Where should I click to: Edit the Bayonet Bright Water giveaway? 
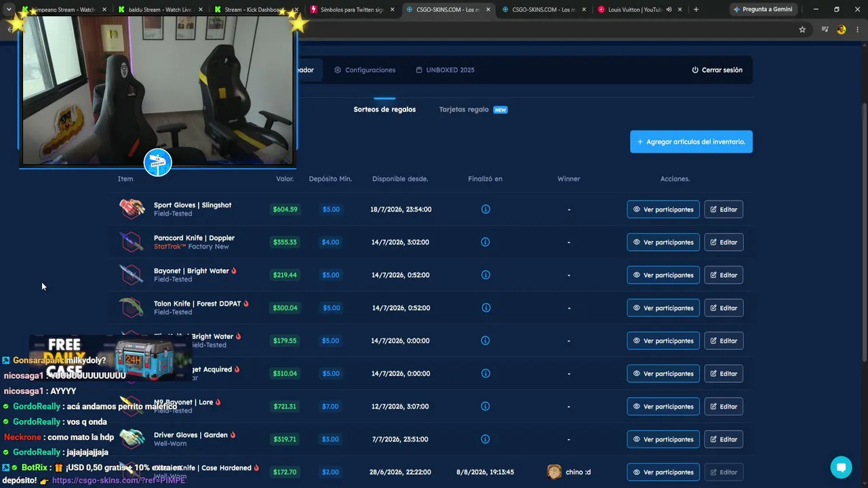(x=724, y=275)
